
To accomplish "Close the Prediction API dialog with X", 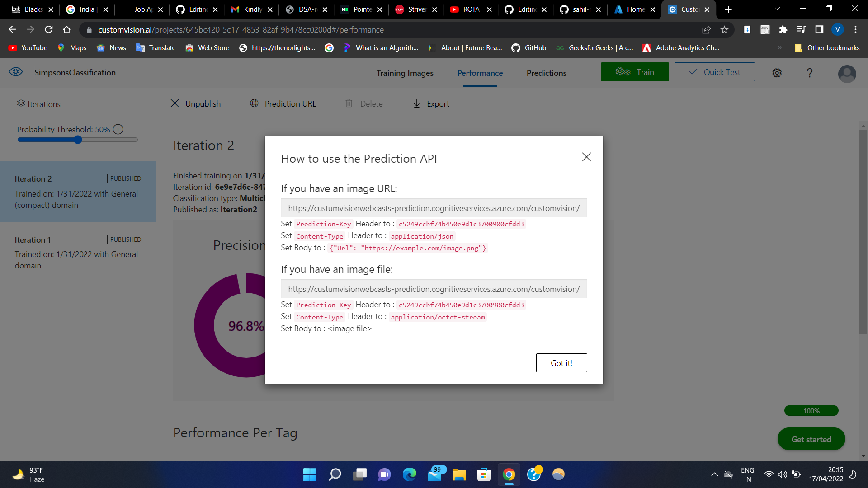I will pyautogui.click(x=586, y=157).
